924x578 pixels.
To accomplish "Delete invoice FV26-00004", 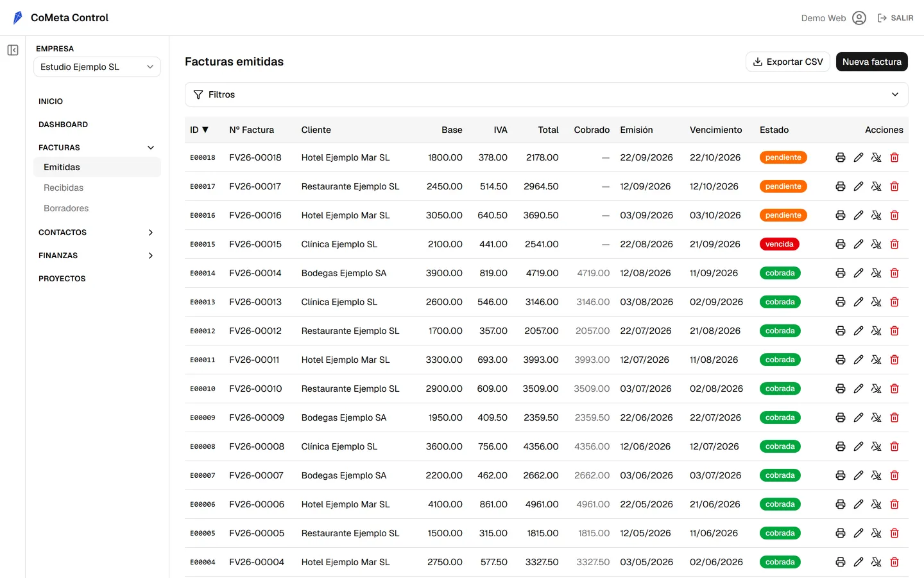I will tap(894, 562).
